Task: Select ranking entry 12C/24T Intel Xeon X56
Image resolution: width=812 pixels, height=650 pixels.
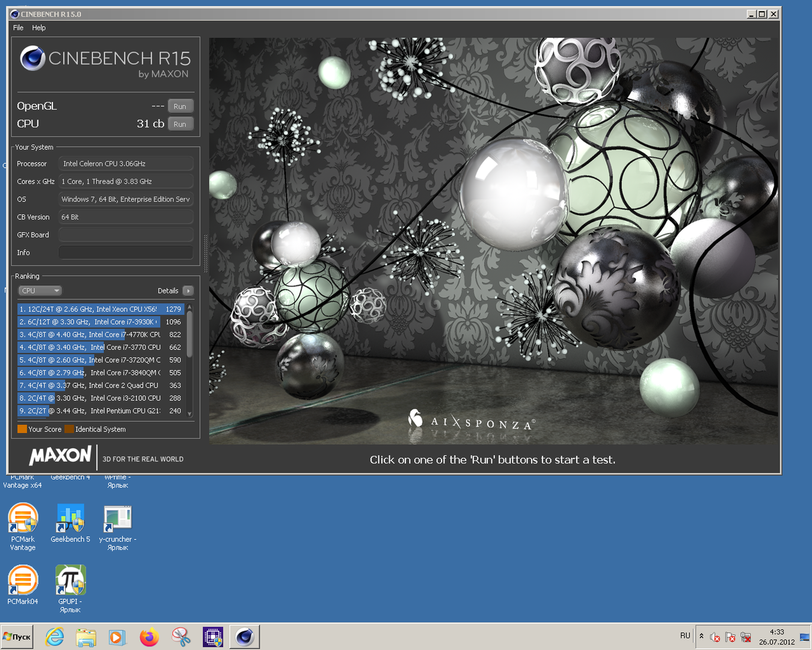Action: (x=100, y=309)
